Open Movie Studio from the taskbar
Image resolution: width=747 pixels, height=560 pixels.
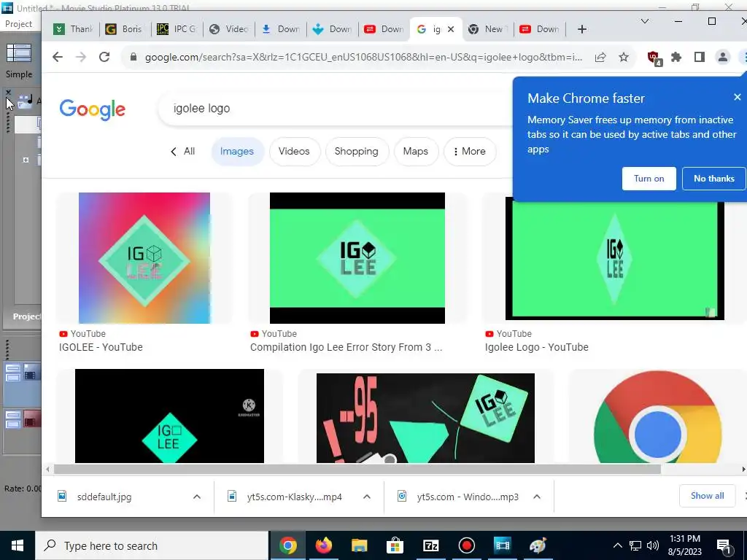502,545
